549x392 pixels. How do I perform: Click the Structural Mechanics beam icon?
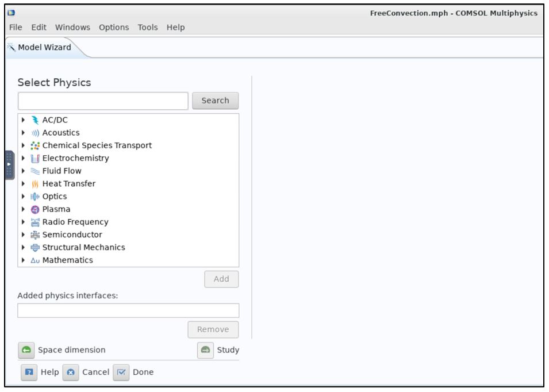pyautogui.click(x=35, y=248)
